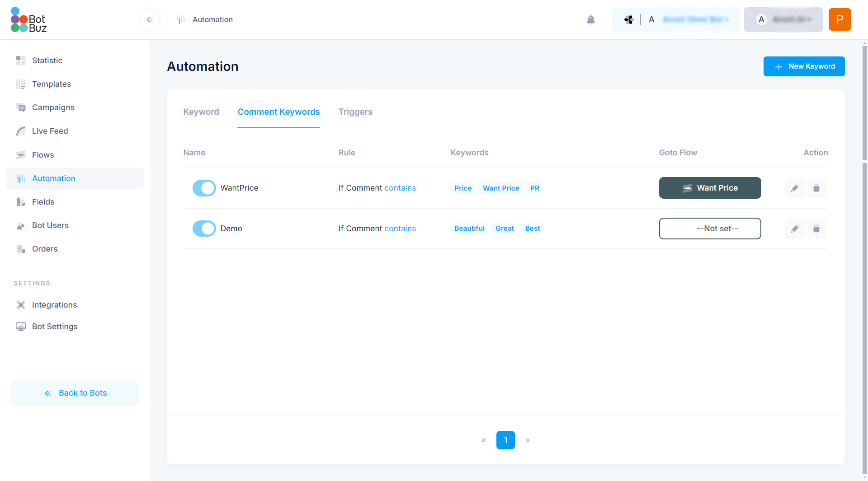The height and width of the screenshot is (481, 868).
Task: Delete the Demo row with trash icon
Action: (x=816, y=229)
